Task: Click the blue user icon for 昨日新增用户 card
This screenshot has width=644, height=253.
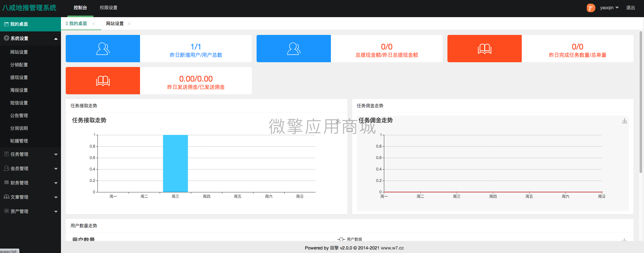Action: (x=103, y=49)
